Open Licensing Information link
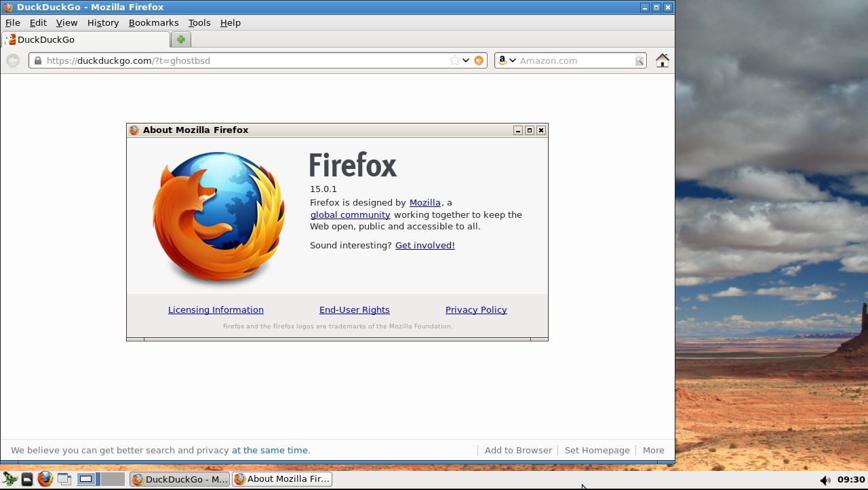Image resolution: width=868 pixels, height=490 pixels. pos(216,309)
